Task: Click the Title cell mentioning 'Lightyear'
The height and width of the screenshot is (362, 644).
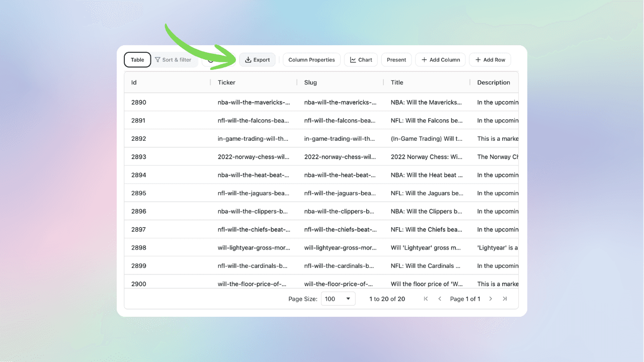Action: pos(426,247)
